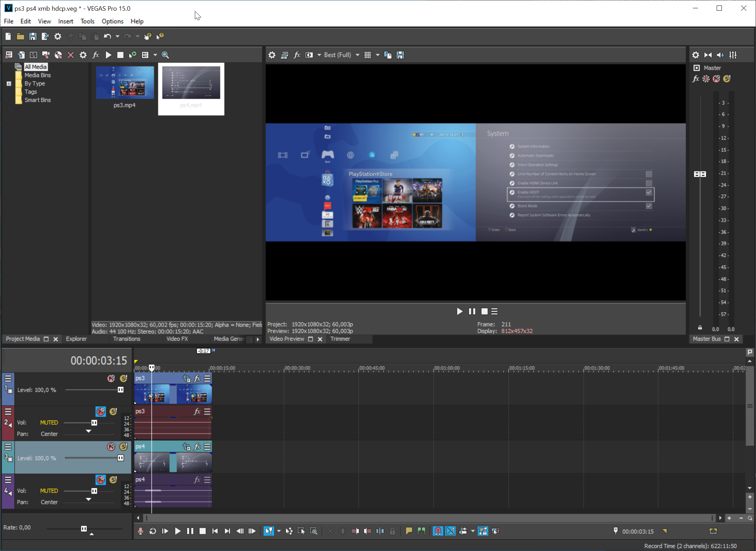
Task: Click the playback Rate slider handle
Action: pos(83,529)
